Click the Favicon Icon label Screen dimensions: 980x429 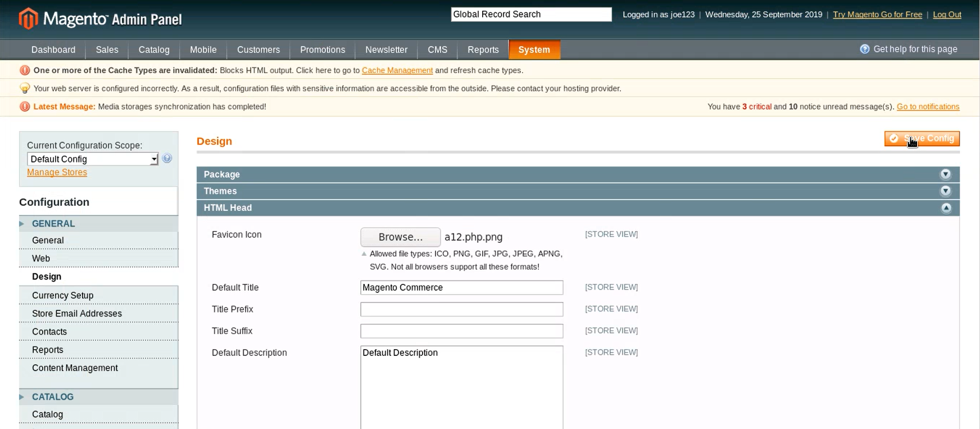point(237,234)
